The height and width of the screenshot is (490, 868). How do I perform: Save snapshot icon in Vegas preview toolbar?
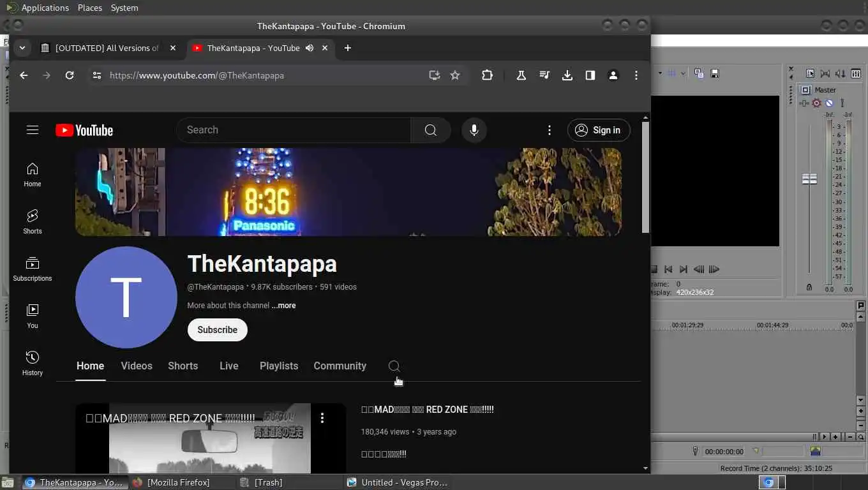pyautogui.click(x=715, y=73)
